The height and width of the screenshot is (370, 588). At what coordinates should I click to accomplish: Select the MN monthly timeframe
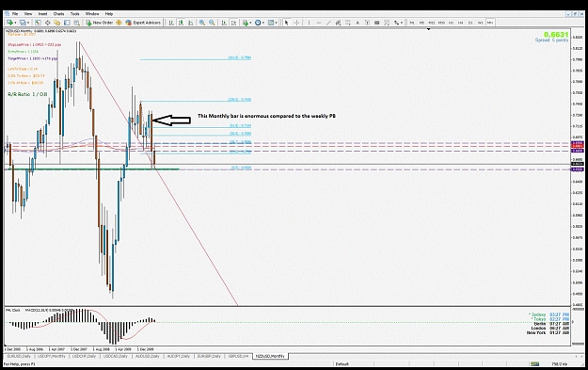coord(490,23)
